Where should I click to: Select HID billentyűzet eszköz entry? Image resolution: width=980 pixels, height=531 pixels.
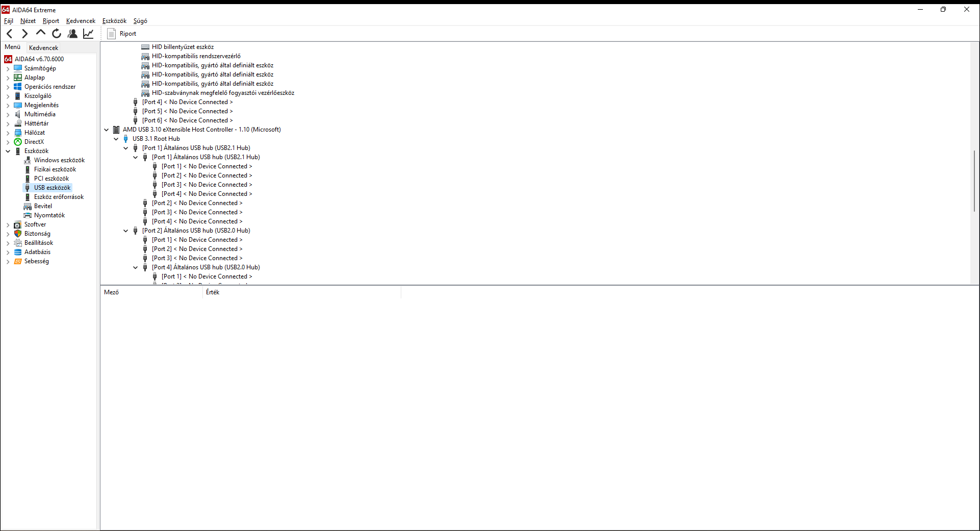click(x=183, y=47)
